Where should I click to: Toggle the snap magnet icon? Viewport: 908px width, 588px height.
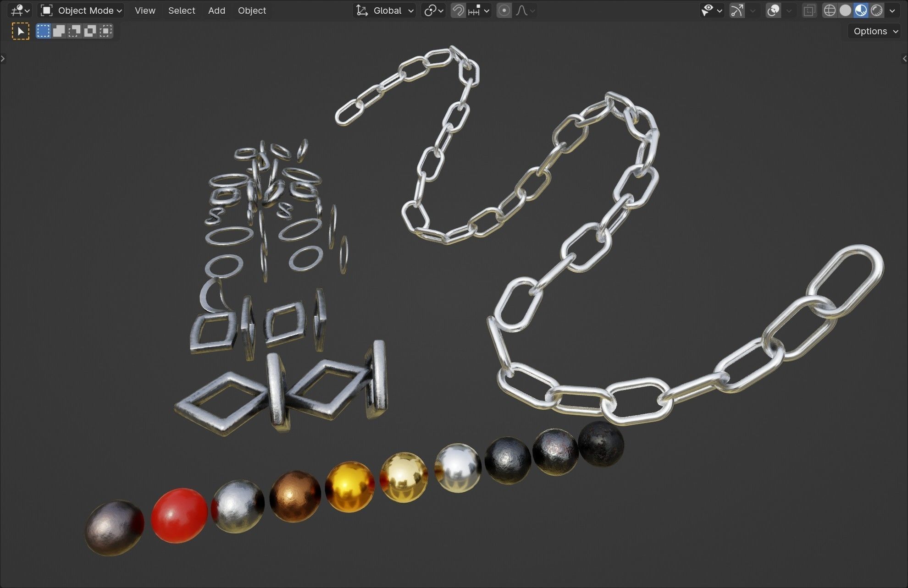point(458,10)
